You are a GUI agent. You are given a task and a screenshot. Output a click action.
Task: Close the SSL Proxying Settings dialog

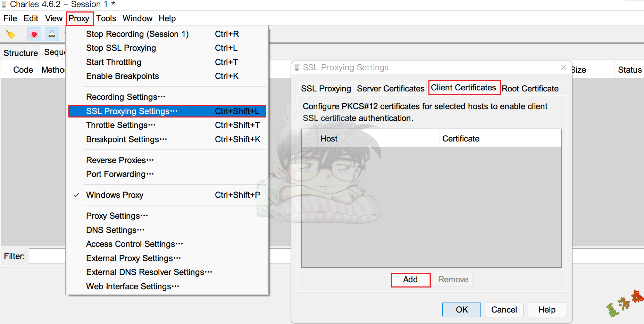(x=563, y=67)
